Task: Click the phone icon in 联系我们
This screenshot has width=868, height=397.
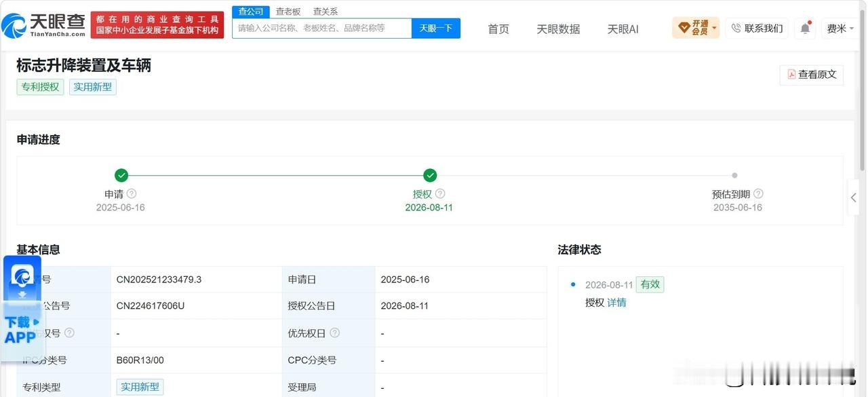Action: [736, 28]
